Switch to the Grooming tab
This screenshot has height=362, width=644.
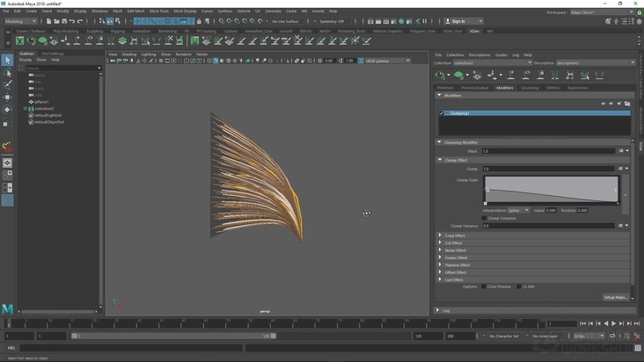[x=530, y=88]
